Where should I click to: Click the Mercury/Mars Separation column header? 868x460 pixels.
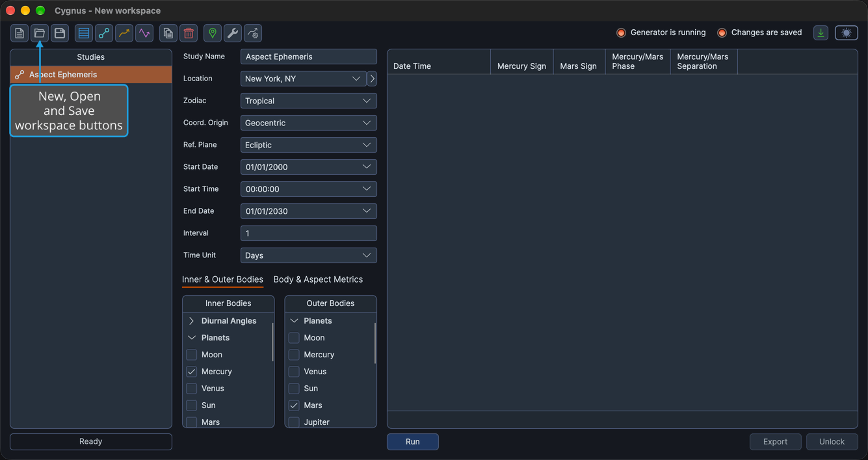click(704, 62)
